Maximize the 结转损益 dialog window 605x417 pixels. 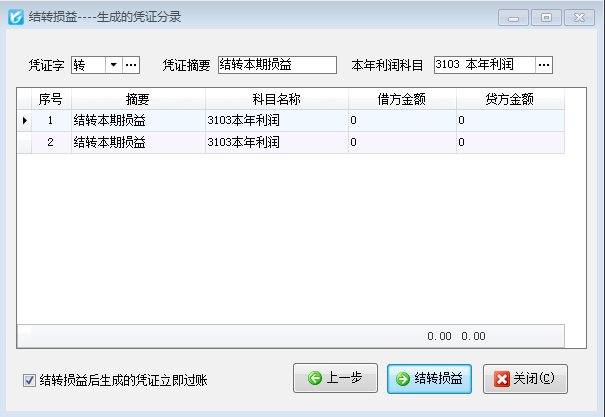(x=546, y=17)
